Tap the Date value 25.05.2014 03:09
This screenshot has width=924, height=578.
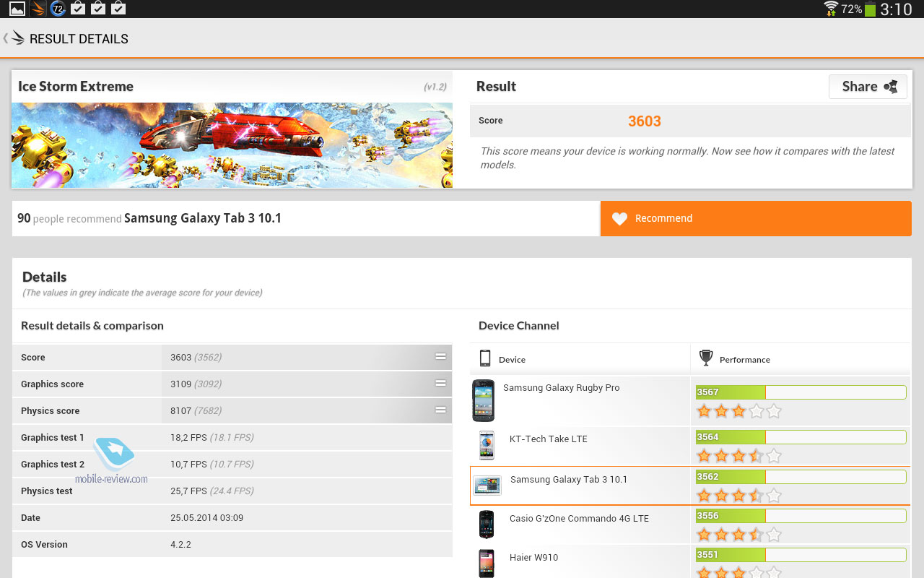[206, 517]
